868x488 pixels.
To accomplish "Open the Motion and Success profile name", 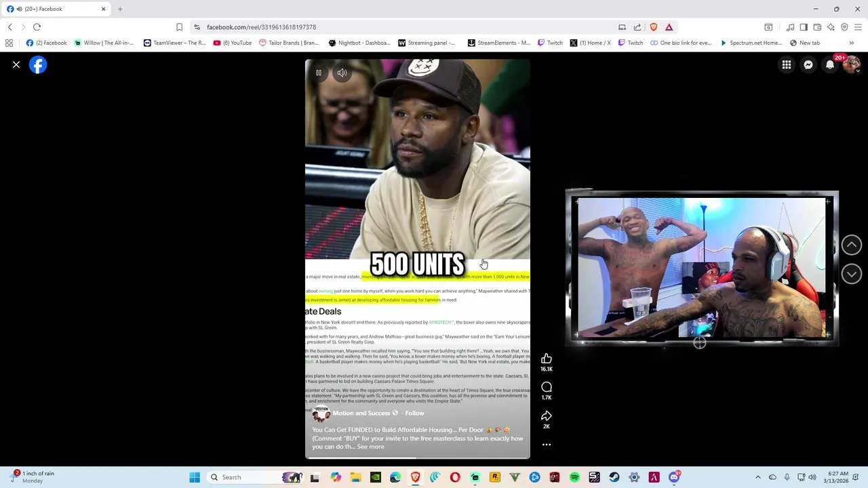I will (361, 413).
